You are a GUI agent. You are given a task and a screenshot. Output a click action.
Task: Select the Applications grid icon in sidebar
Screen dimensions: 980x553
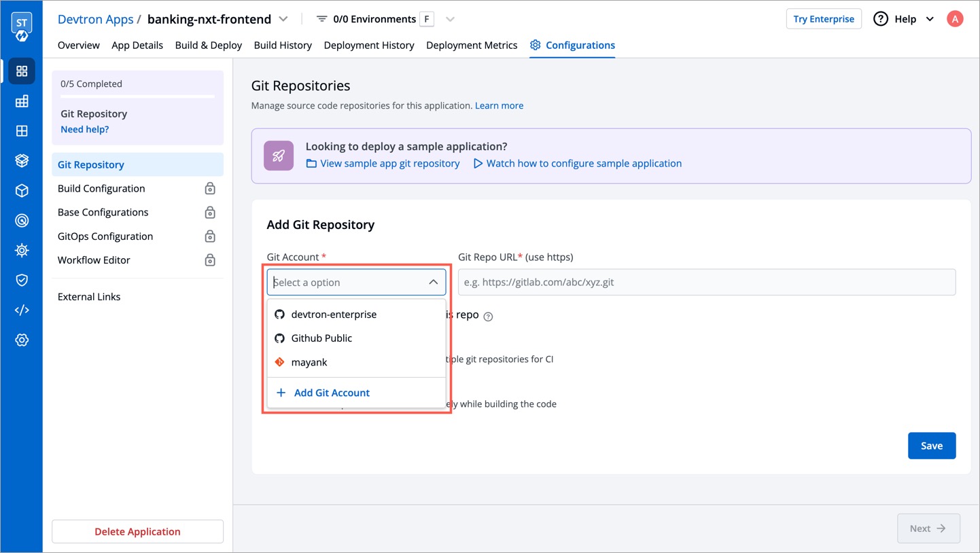[21, 71]
